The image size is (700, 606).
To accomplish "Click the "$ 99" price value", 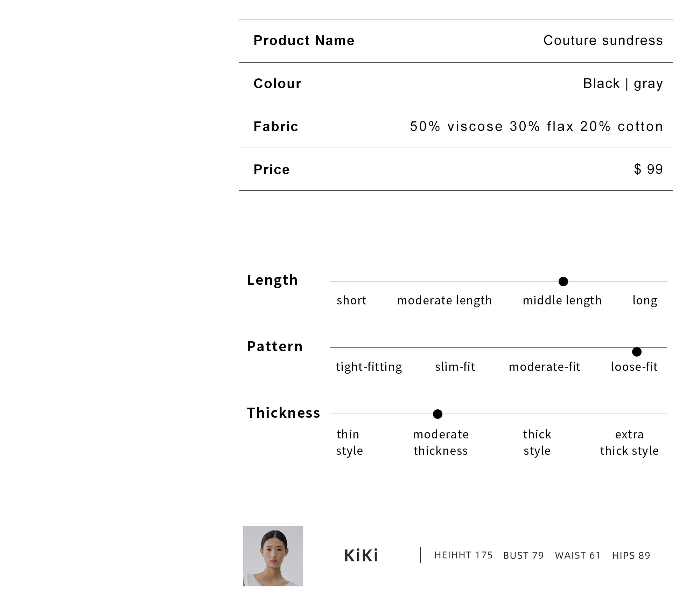I will [648, 169].
